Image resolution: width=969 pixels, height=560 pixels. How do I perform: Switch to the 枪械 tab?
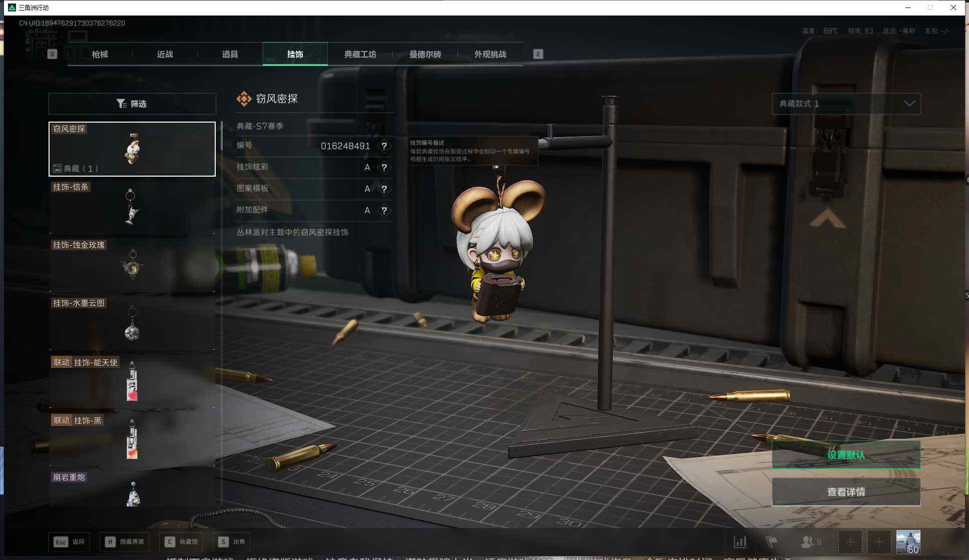point(100,54)
